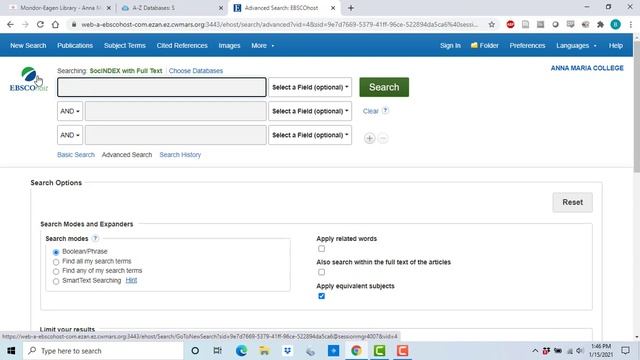Open first Select a Field dropdown
Viewport: 640px width, 360px height.
click(x=310, y=87)
